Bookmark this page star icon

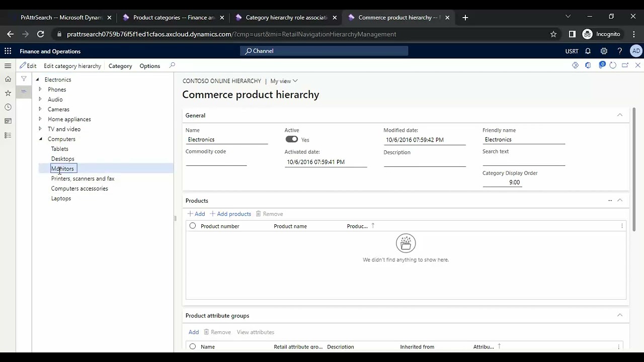click(553, 34)
